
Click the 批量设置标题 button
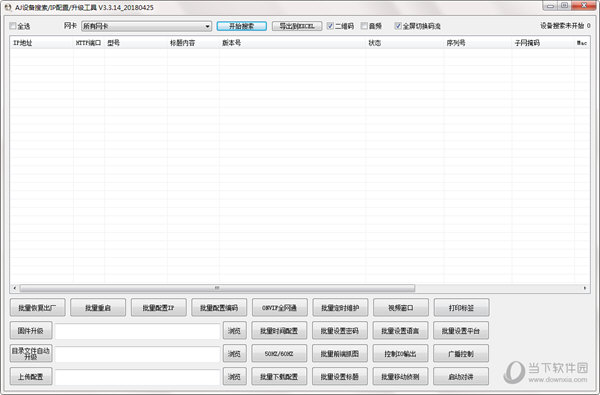(340, 376)
